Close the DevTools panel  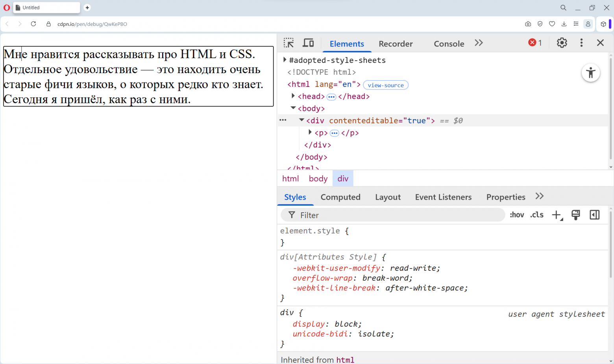coord(600,43)
